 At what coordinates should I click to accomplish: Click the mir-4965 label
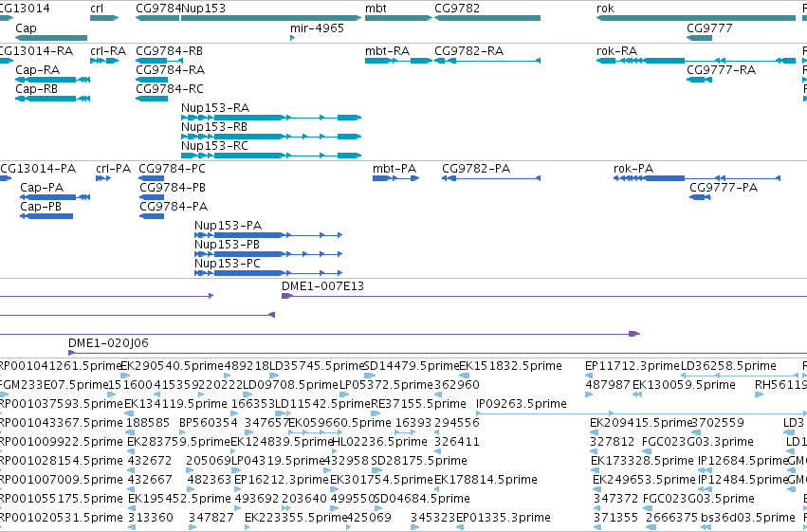pos(317,28)
